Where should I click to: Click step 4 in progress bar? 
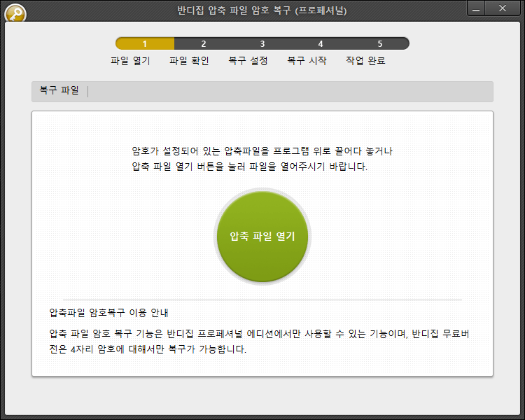coord(321,43)
